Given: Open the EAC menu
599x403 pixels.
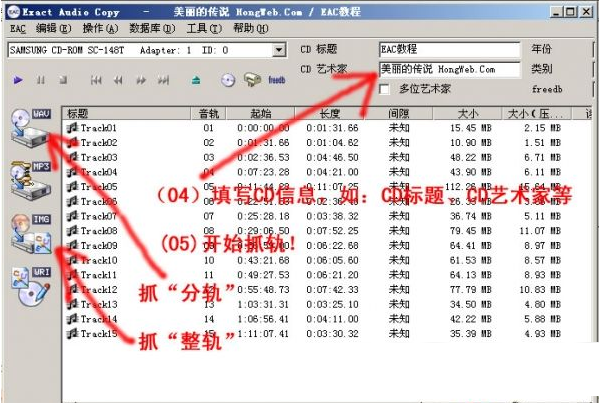Looking at the screenshot, I should point(18,29).
